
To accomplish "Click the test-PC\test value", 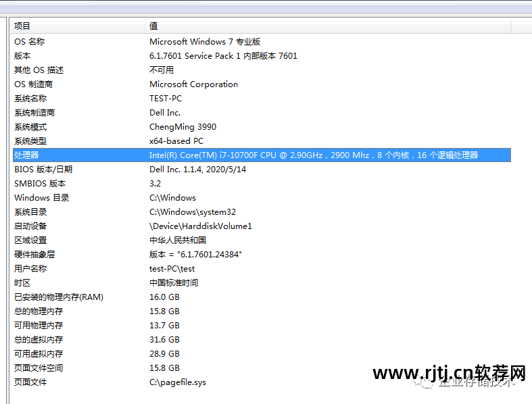I will [172, 269].
